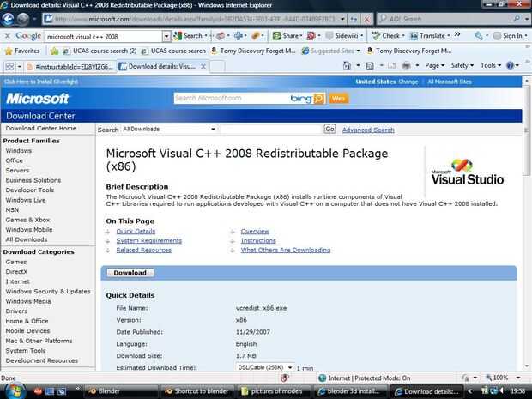Click the volume speaker tray icon
The width and height of the screenshot is (532, 399).
coord(502,391)
